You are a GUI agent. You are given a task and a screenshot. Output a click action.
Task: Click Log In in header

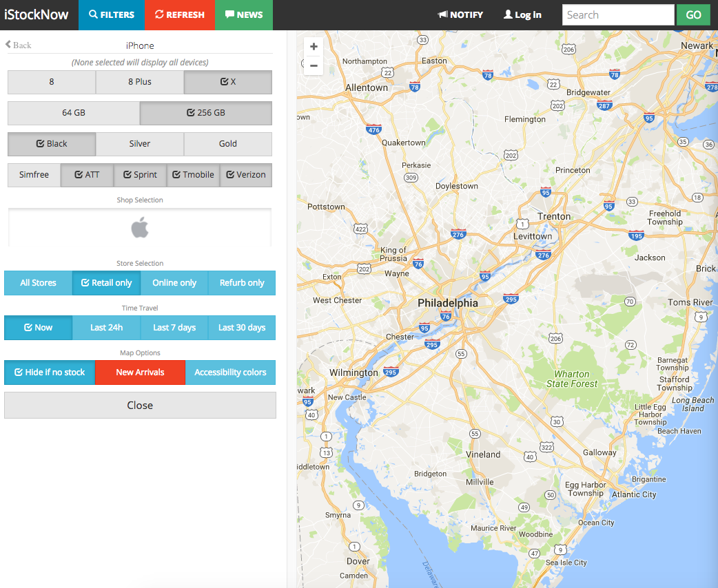tap(522, 14)
